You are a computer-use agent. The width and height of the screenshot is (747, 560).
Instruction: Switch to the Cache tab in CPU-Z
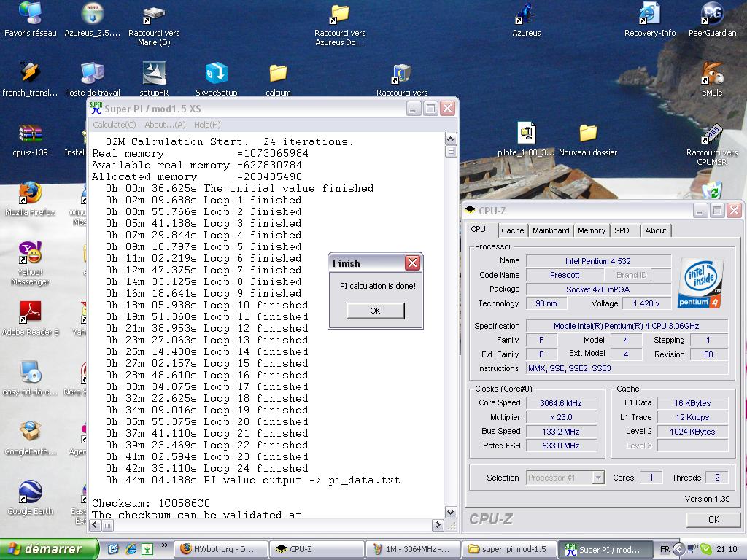click(513, 230)
